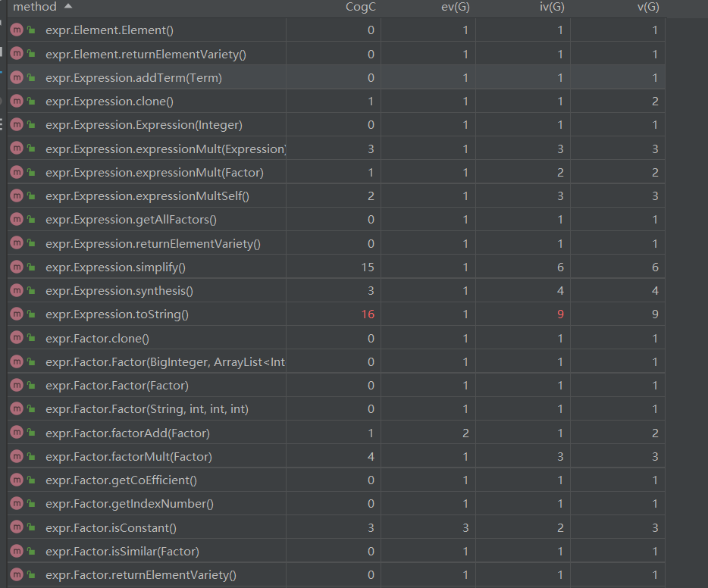Image resolution: width=708 pixels, height=588 pixels.
Task: Select row expr.Element.Element()
Action: [336, 30]
